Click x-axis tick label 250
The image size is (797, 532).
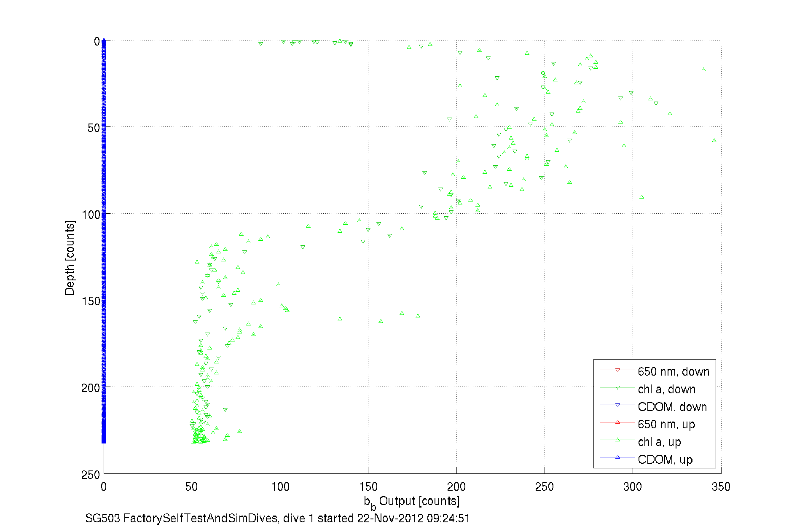(545, 487)
